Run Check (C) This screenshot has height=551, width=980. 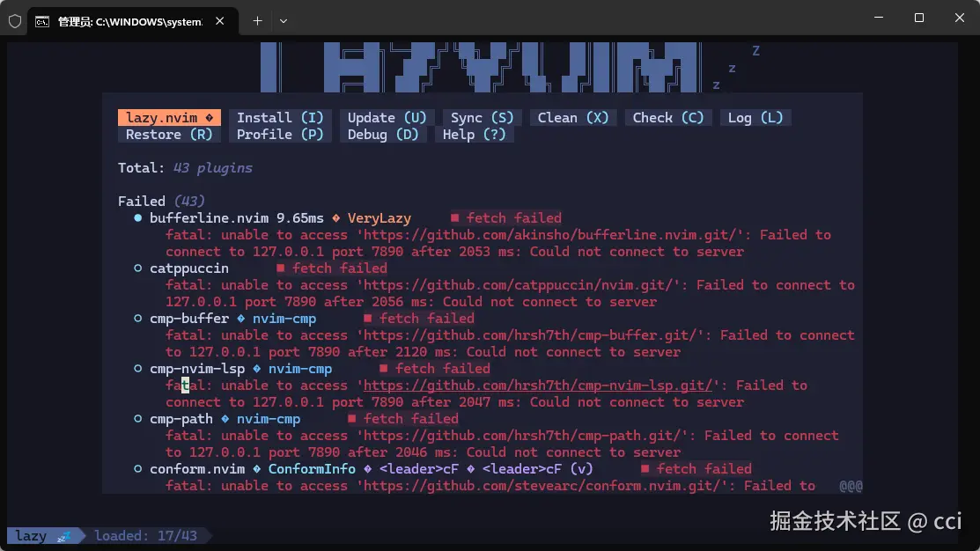668,117
